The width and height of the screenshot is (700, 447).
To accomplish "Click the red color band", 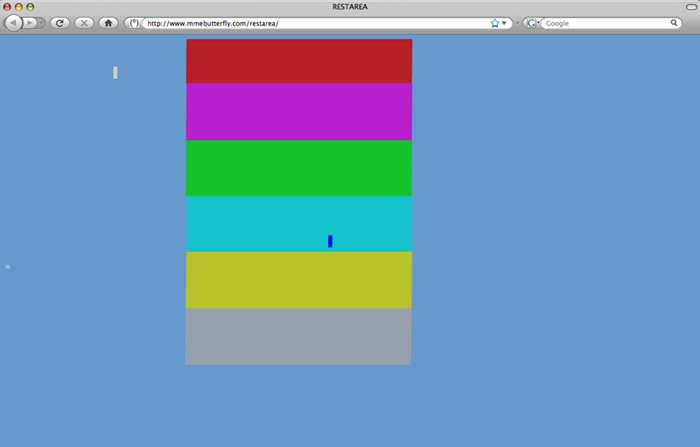I will pos(298,61).
